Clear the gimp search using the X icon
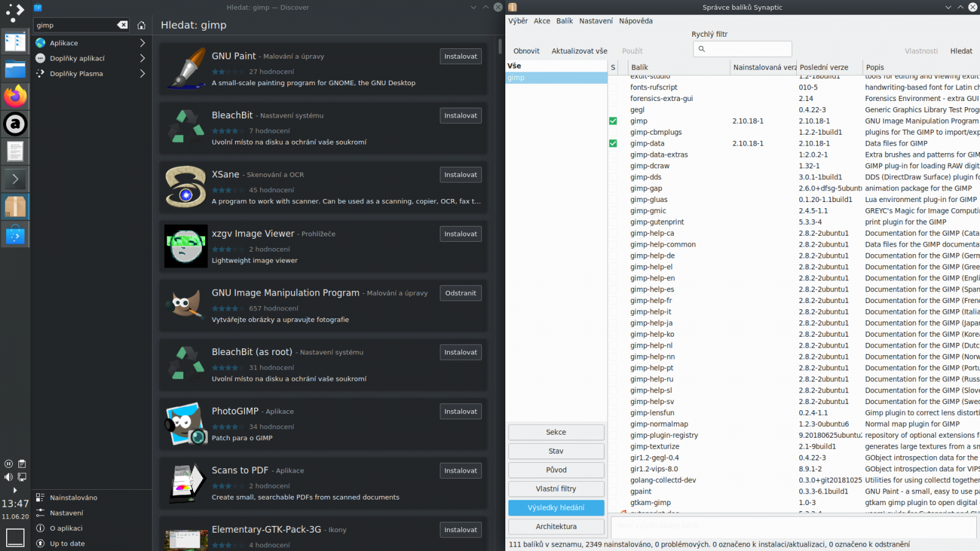The height and width of the screenshot is (551, 980). (x=123, y=25)
